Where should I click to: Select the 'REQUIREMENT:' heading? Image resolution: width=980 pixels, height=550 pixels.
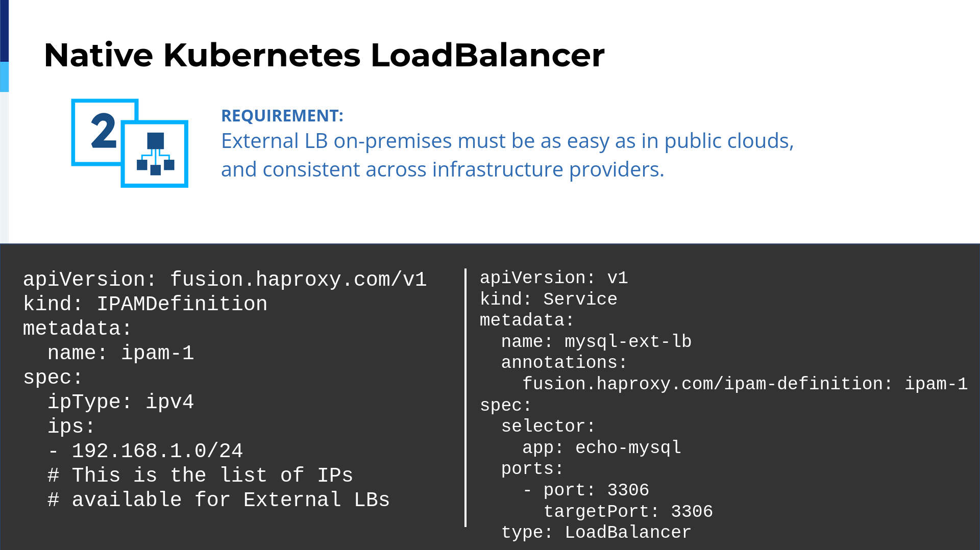tap(282, 116)
